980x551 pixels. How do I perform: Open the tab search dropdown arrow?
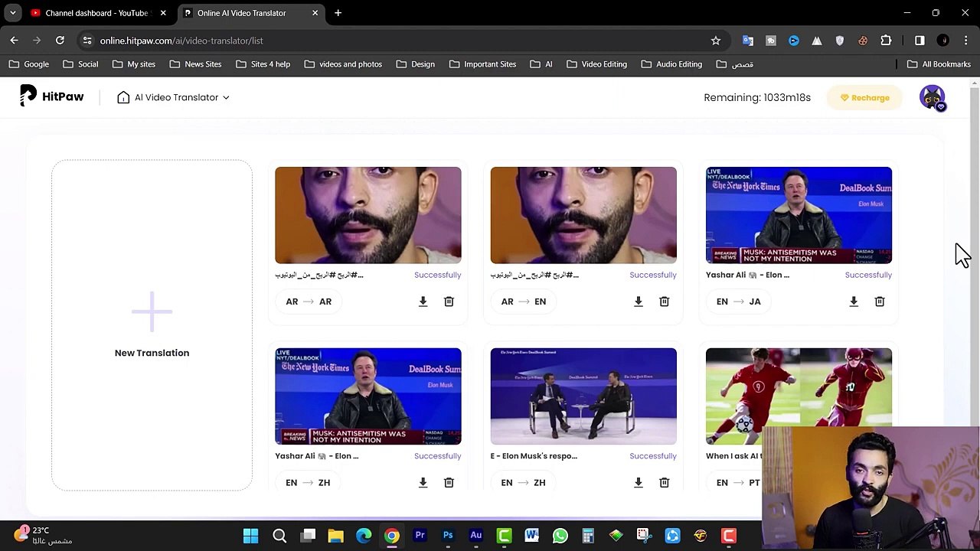[13, 13]
